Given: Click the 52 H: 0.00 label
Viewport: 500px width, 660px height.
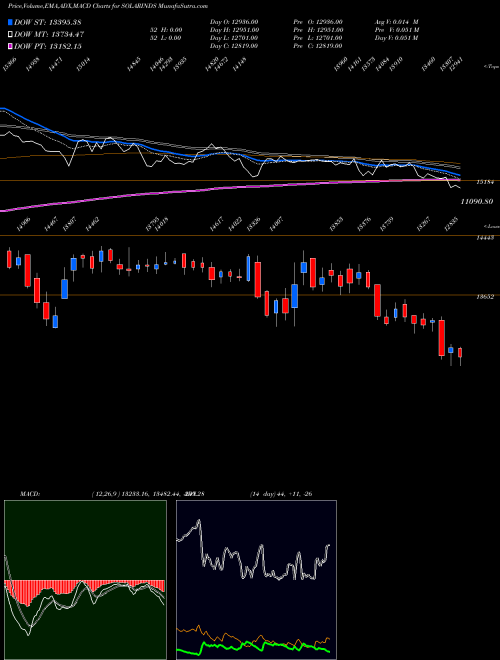Looking at the screenshot, I should click(165, 30).
